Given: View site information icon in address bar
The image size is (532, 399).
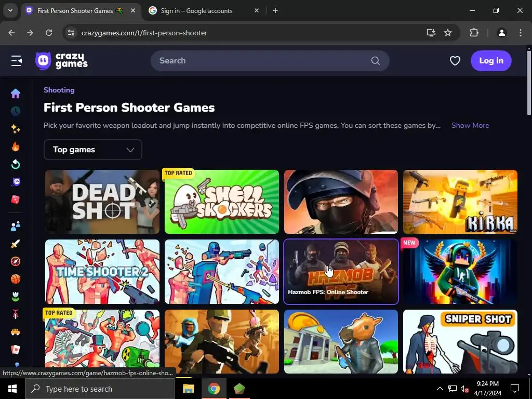Looking at the screenshot, I should [x=71, y=33].
